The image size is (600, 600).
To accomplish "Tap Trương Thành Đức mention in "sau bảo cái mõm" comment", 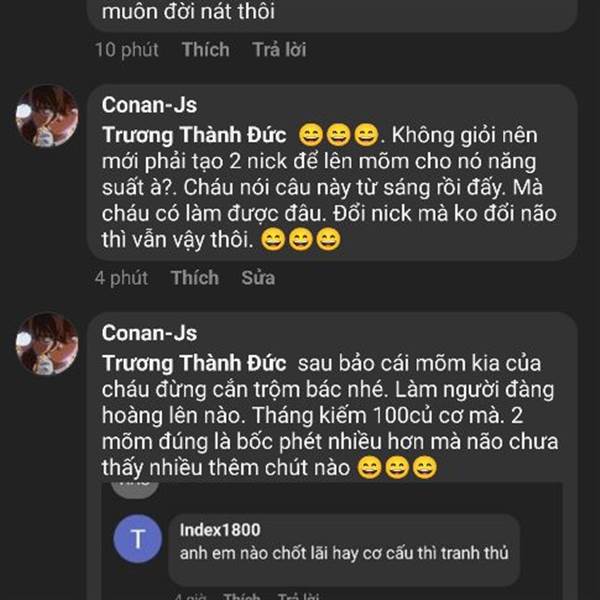I will pyautogui.click(x=194, y=363).
